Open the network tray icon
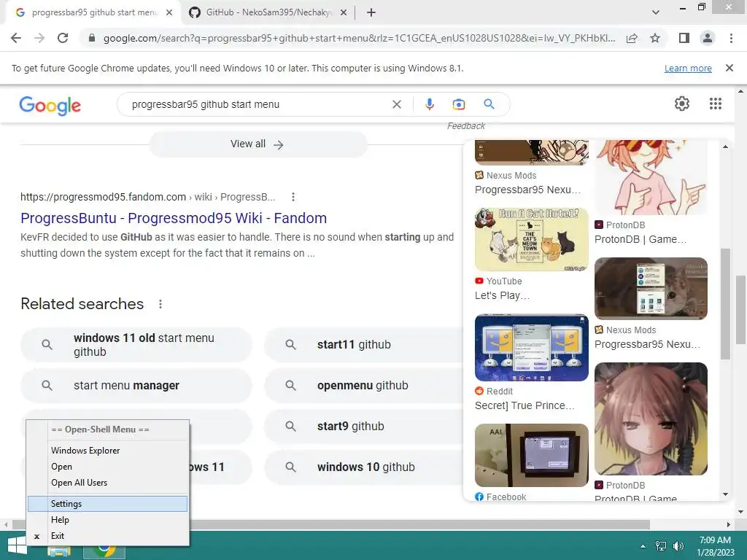 tap(661, 546)
